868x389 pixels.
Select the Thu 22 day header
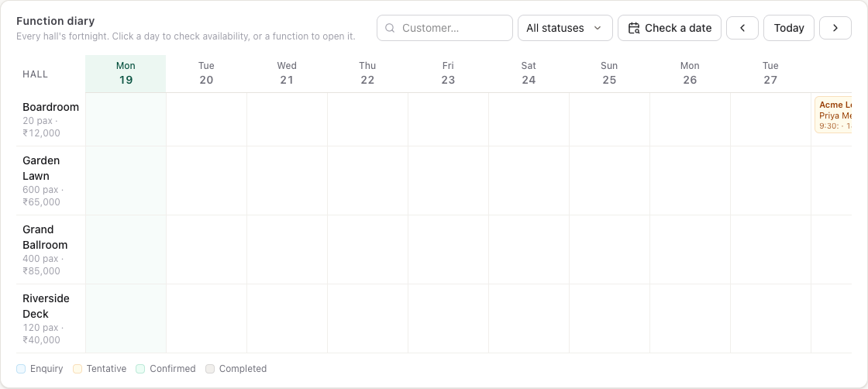tap(367, 74)
